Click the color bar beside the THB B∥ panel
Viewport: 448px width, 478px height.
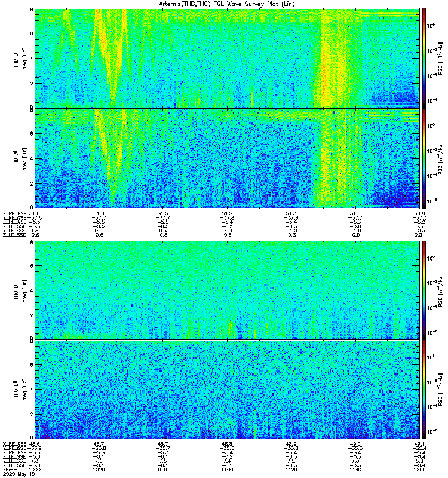[x=424, y=158]
